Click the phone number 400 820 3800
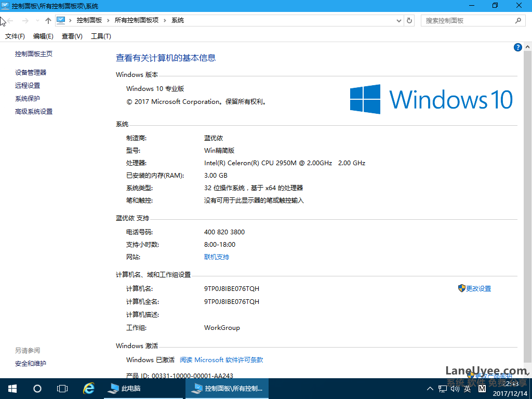This screenshot has width=532, height=399. click(x=224, y=232)
